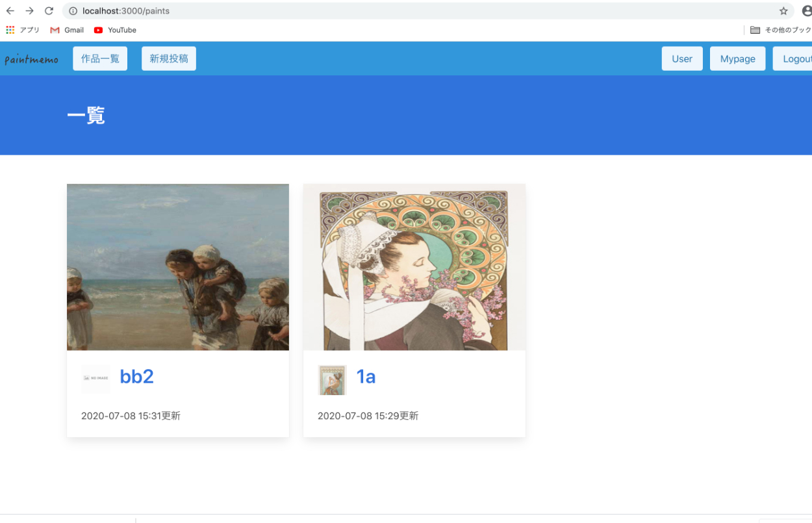The width and height of the screenshot is (812, 523).
Task: Bookmark this page with the star icon
Action: pyautogui.click(x=783, y=11)
